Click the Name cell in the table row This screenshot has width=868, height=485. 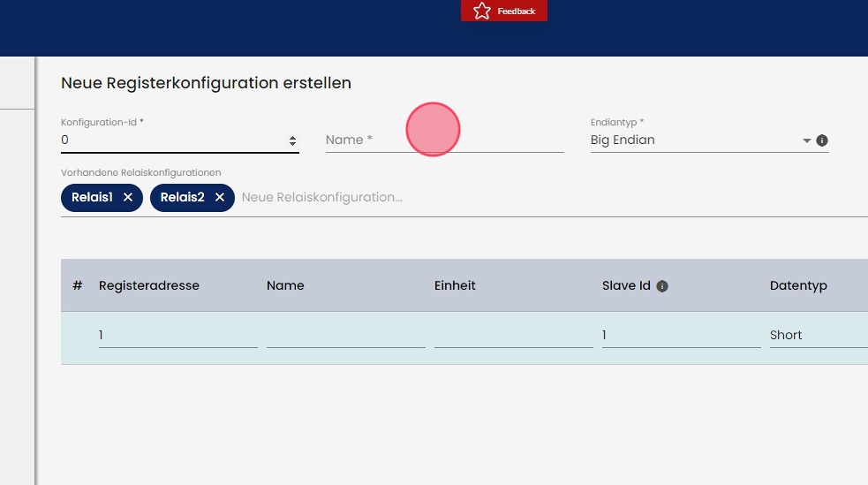(x=345, y=336)
